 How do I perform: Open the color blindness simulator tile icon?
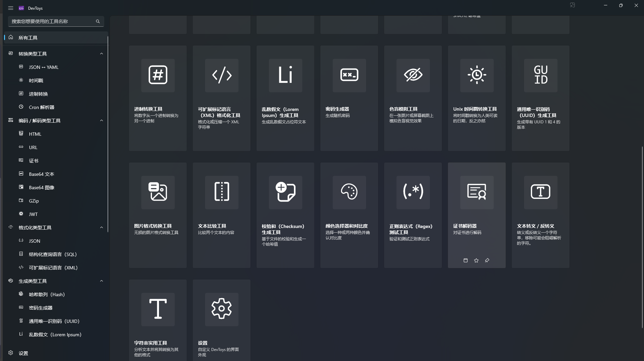click(413, 75)
